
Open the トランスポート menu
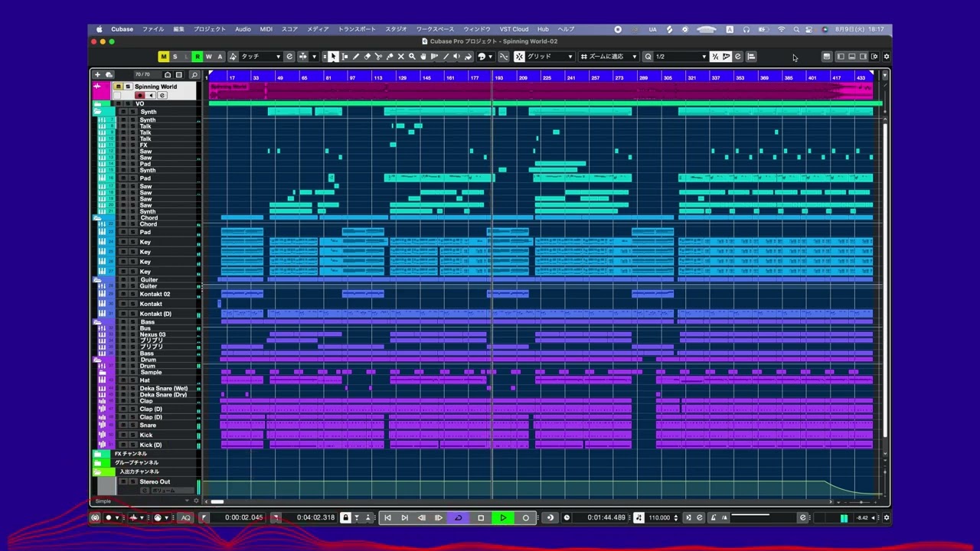coord(357,29)
